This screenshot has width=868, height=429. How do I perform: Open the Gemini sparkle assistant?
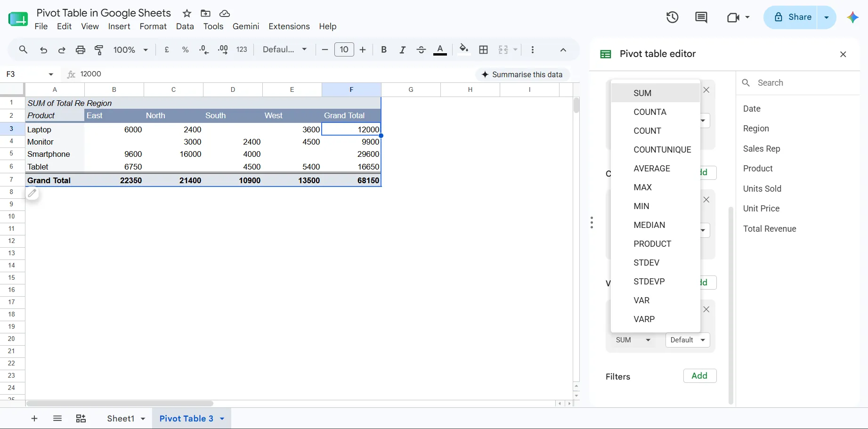pos(852,17)
